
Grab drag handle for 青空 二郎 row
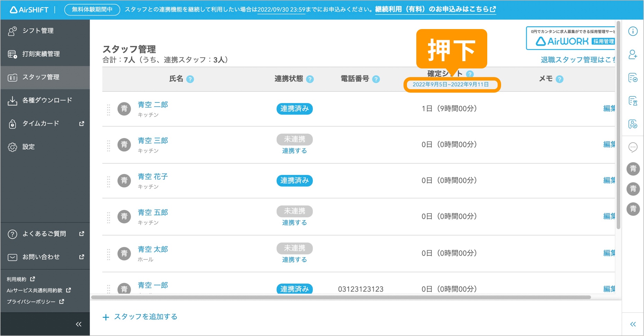109,109
